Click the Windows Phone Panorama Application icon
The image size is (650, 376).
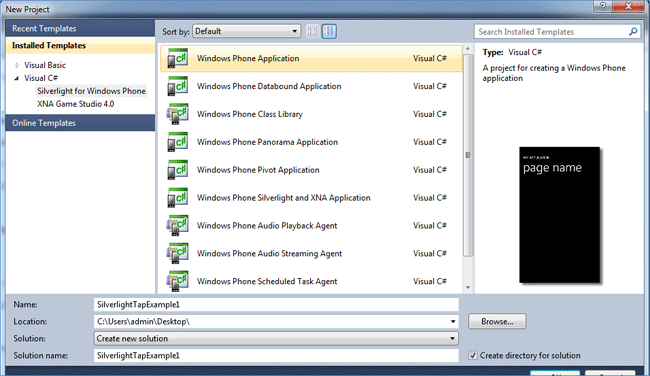[x=177, y=142]
